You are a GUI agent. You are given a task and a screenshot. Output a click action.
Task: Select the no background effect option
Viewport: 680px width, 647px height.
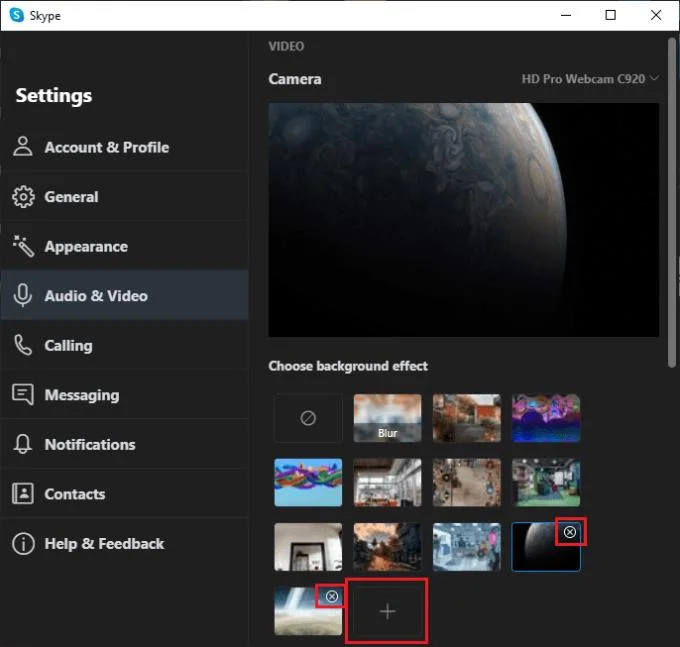(308, 418)
